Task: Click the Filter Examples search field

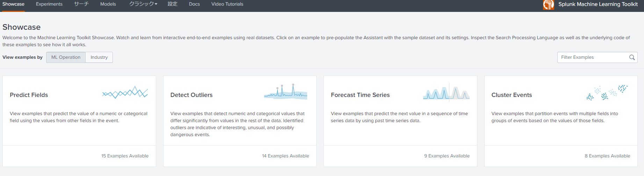Action: pos(592,57)
